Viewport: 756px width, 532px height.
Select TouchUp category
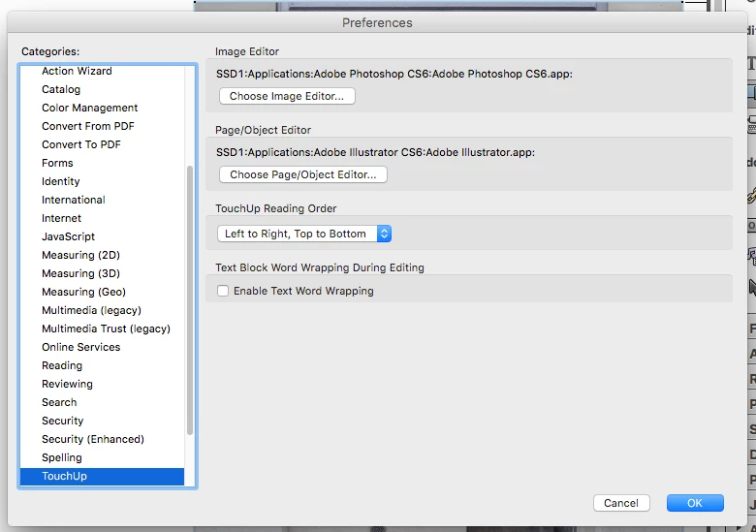[x=102, y=476]
